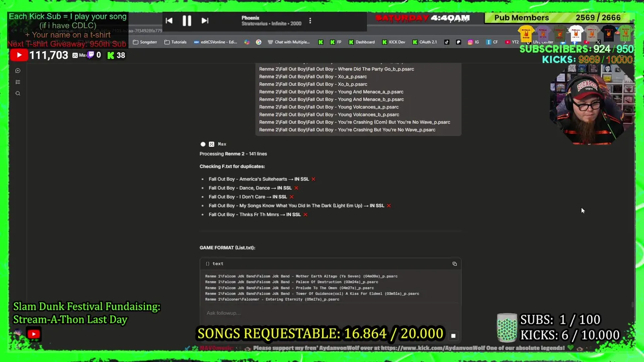Select 'Young Volcanoes_b_p.psarc' line
Image resolution: width=644 pixels, height=362 pixels.
click(x=329, y=115)
